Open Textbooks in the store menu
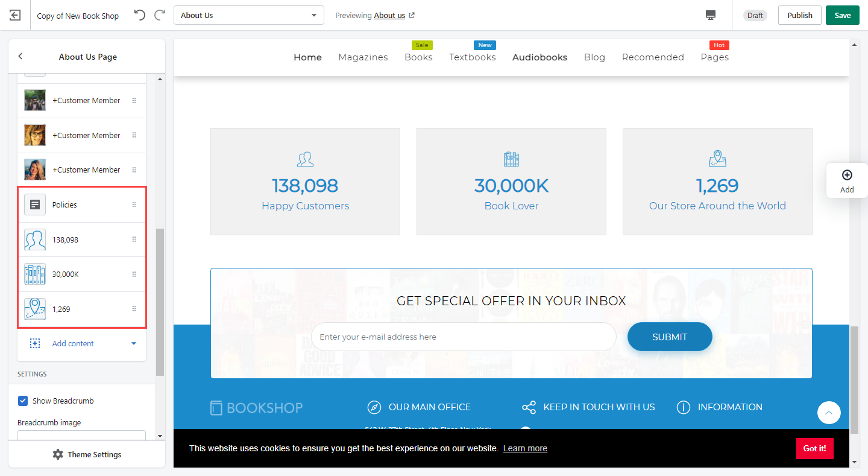 pos(473,57)
